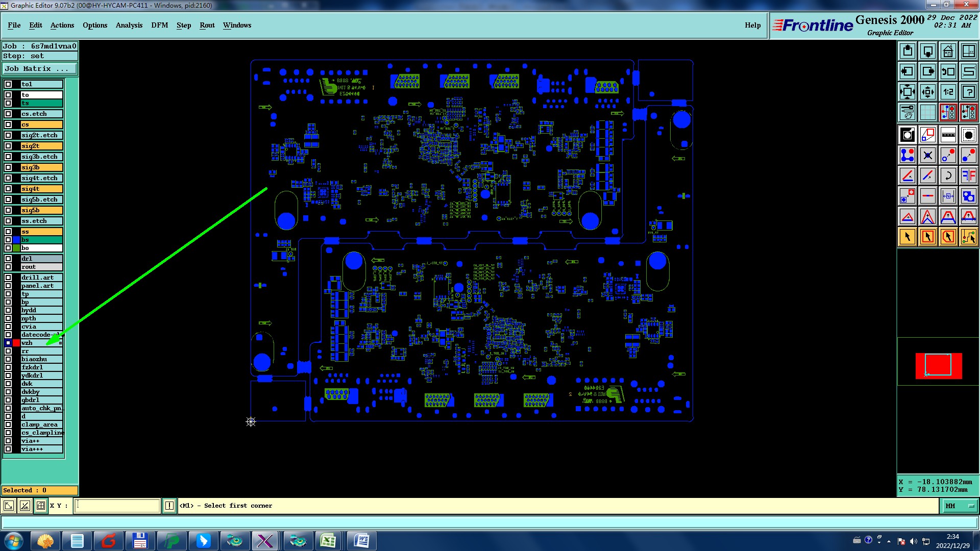Open the Analysis menu
The height and width of the screenshot is (551, 980).
tap(129, 25)
